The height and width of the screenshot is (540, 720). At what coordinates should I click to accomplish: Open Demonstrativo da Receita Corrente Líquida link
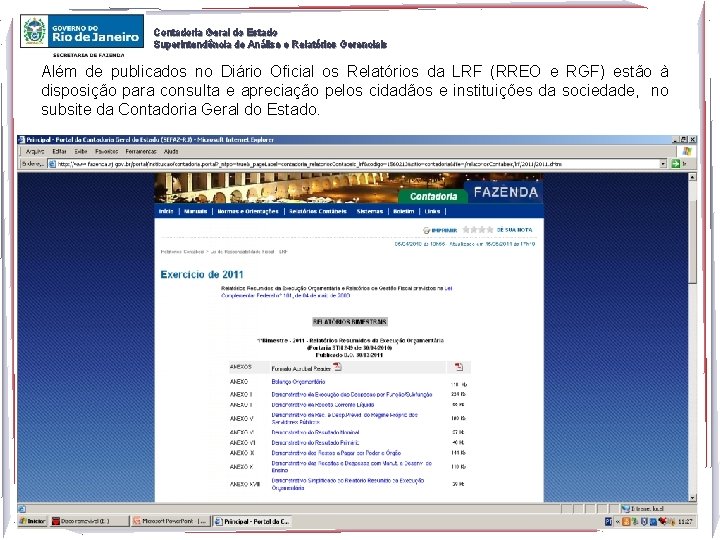323,405
